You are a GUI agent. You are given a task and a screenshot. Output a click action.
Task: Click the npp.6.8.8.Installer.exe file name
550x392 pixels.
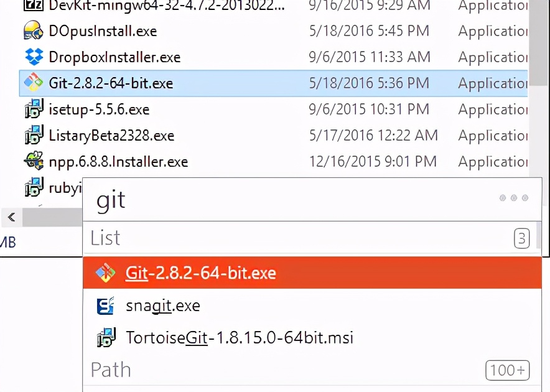118,162
